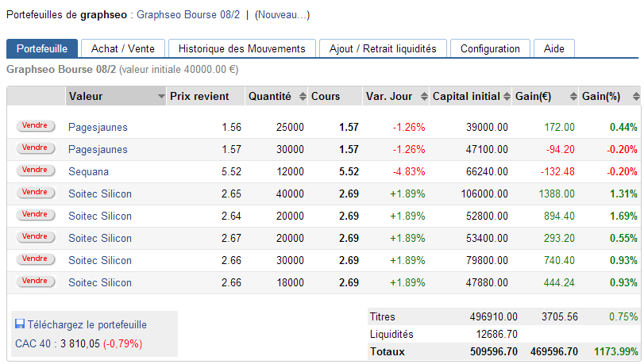Click sort arrows on Capital initial column
The width and height of the screenshot is (644, 364).
(x=506, y=97)
